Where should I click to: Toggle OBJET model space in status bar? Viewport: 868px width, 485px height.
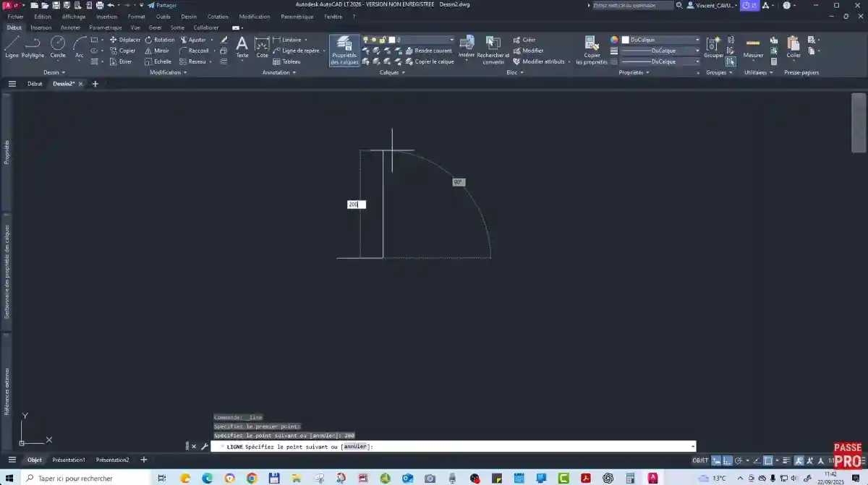[700, 460]
